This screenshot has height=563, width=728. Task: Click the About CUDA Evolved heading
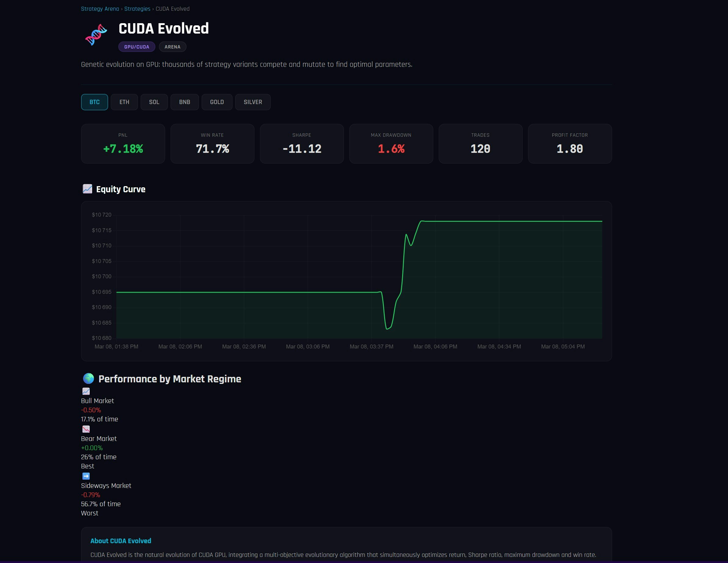click(121, 541)
